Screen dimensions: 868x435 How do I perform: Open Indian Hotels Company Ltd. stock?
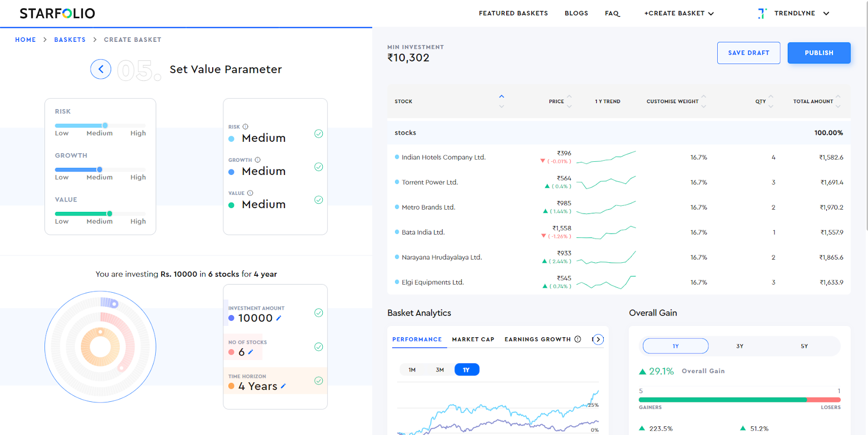(x=444, y=157)
